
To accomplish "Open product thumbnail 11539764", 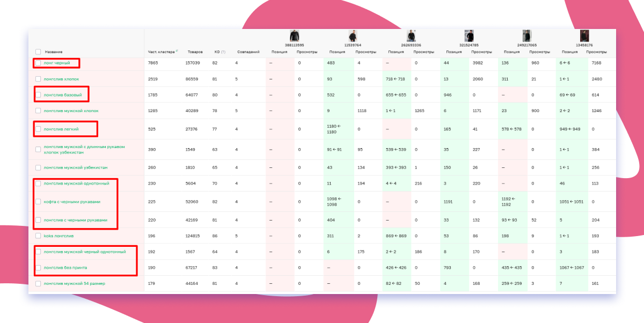I will (x=353, y=36).
